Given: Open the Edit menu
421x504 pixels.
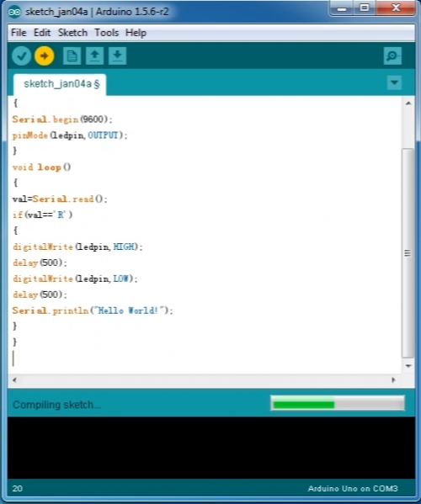Looking at the screenshot, I should click(x=42, y=33).
